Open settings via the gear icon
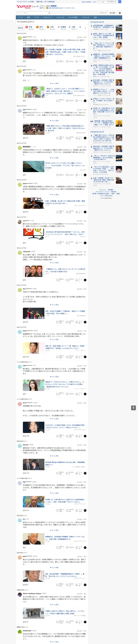138x644 pixels. click(120, 13)
